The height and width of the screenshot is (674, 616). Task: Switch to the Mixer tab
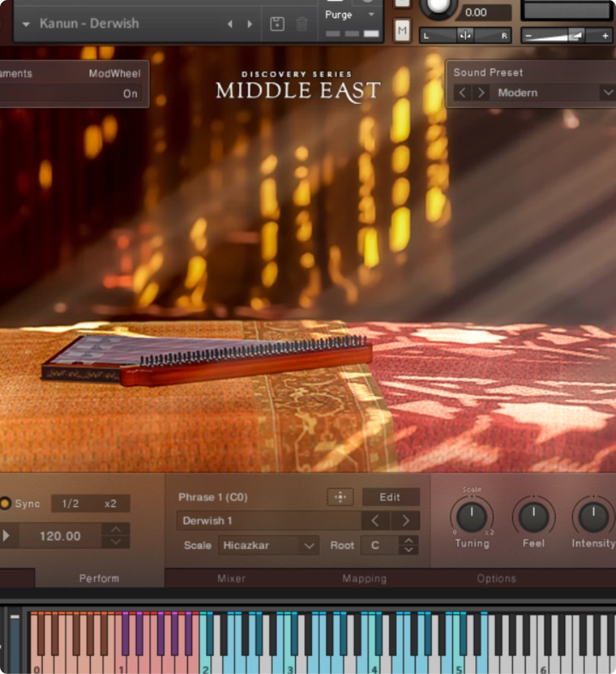232,579
